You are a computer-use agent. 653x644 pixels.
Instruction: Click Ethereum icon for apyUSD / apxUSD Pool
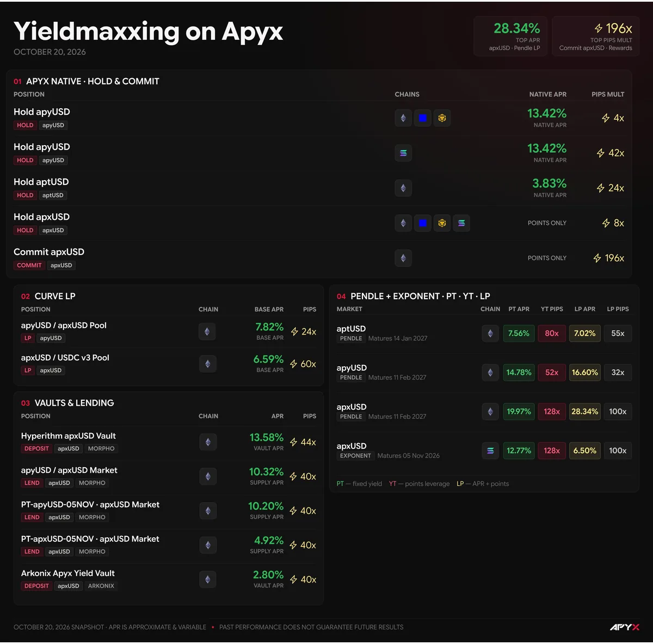tap(207, 332)
